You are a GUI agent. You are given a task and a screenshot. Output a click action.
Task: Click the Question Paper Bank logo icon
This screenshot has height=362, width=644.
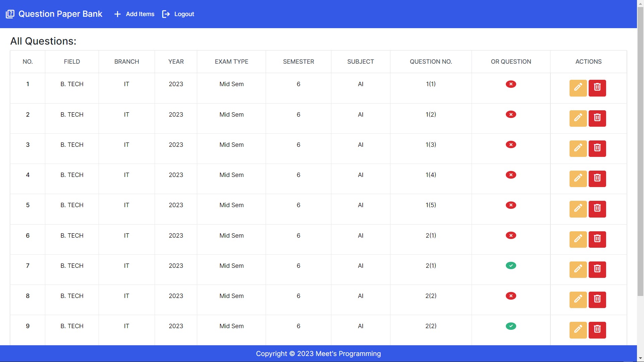point(10,14)
